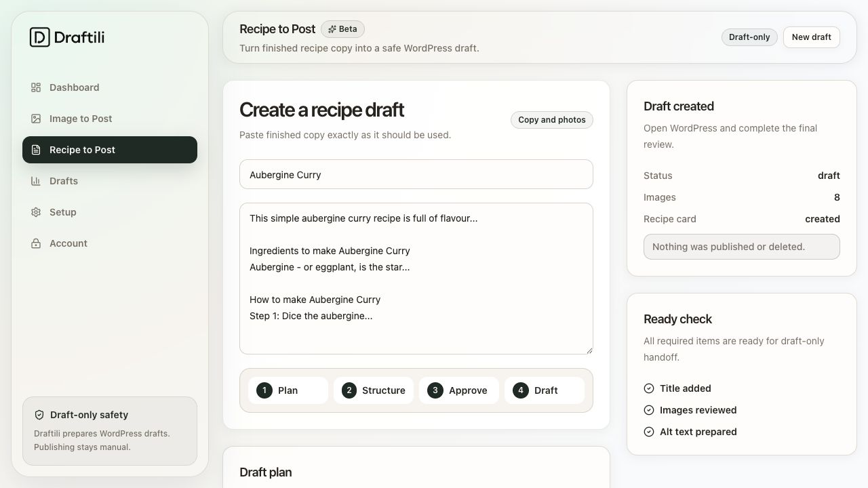The image size is (868, 488).
Task: Click the Image to Post picture icon
Action: 36,119
